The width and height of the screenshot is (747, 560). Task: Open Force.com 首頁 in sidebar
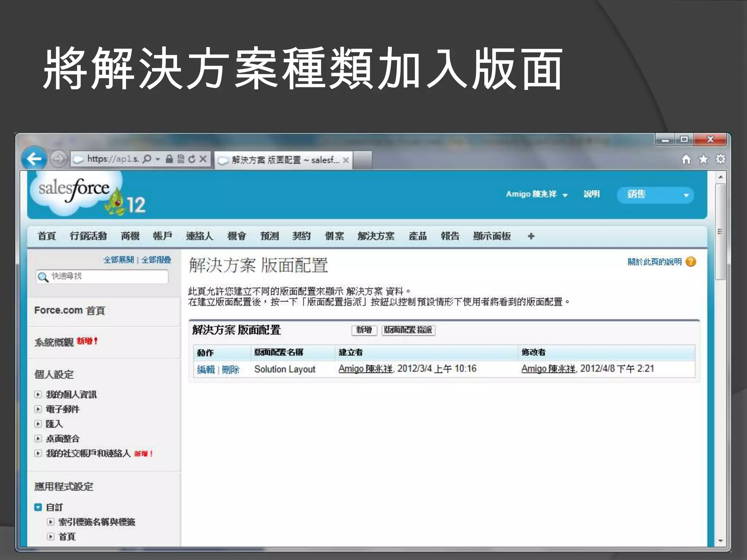[70, 311]
